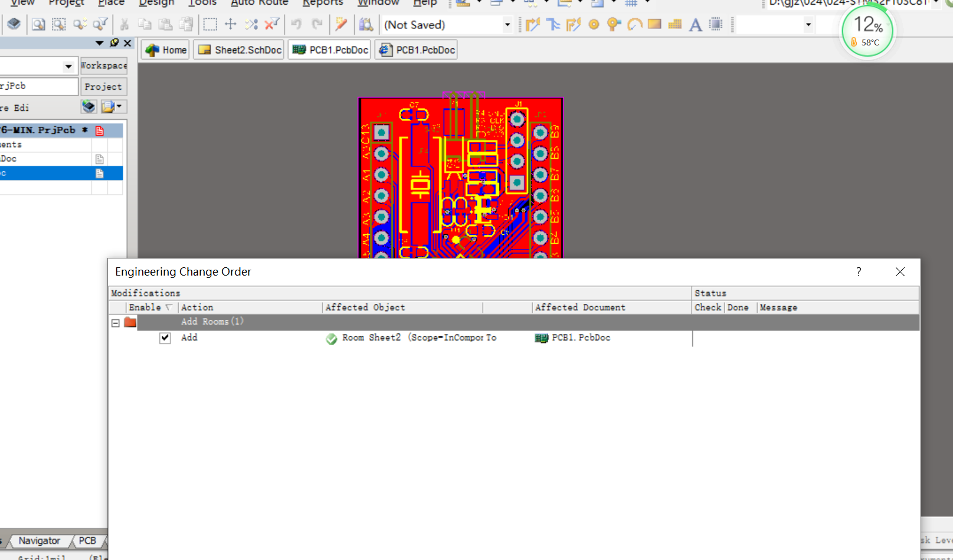Switch to the second PCB1.PcbDoc tab
The width and height of the screenshot is (953, 560).
(417, 50)
